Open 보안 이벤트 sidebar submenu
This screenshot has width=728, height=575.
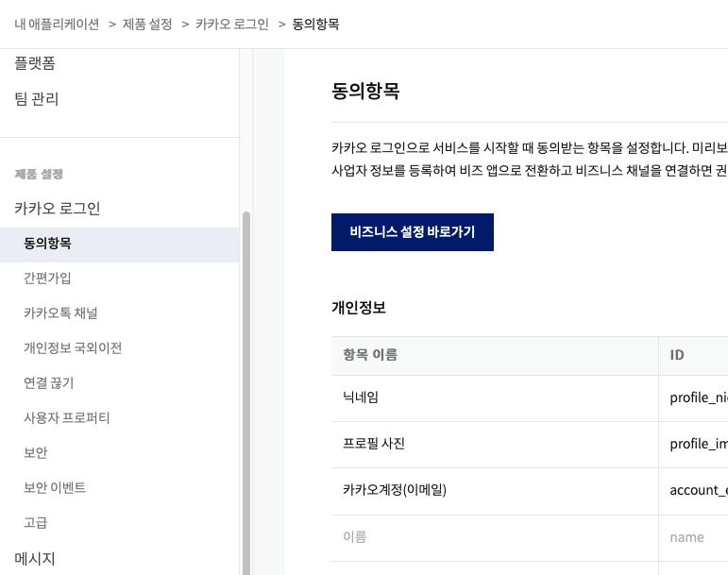click(x=55, y=488)
